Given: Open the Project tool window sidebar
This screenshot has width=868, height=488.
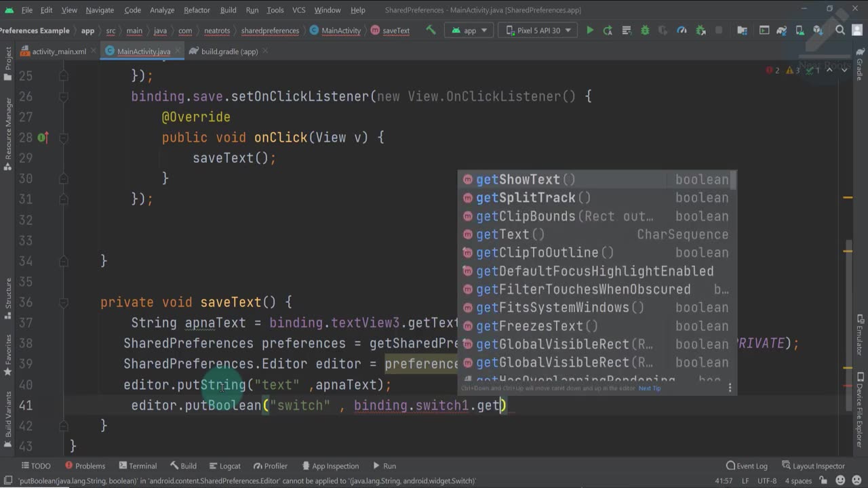Looking at the screenshot, I should click(x=8, y=64).
